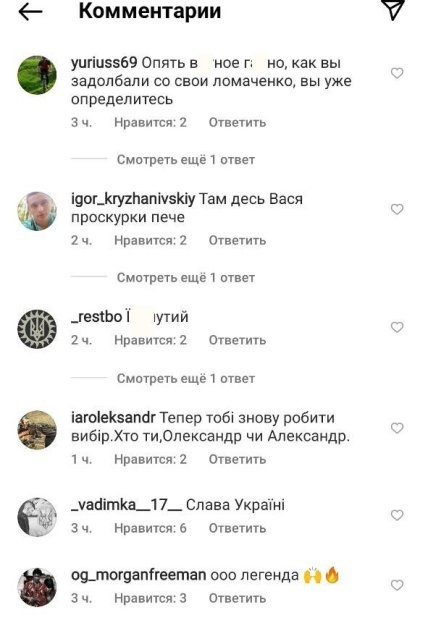Viewport: 428px width, 631px height.
Task: Open yuriuss69 profile avatar
Action: pyautogui.click(x=37, y=75)
